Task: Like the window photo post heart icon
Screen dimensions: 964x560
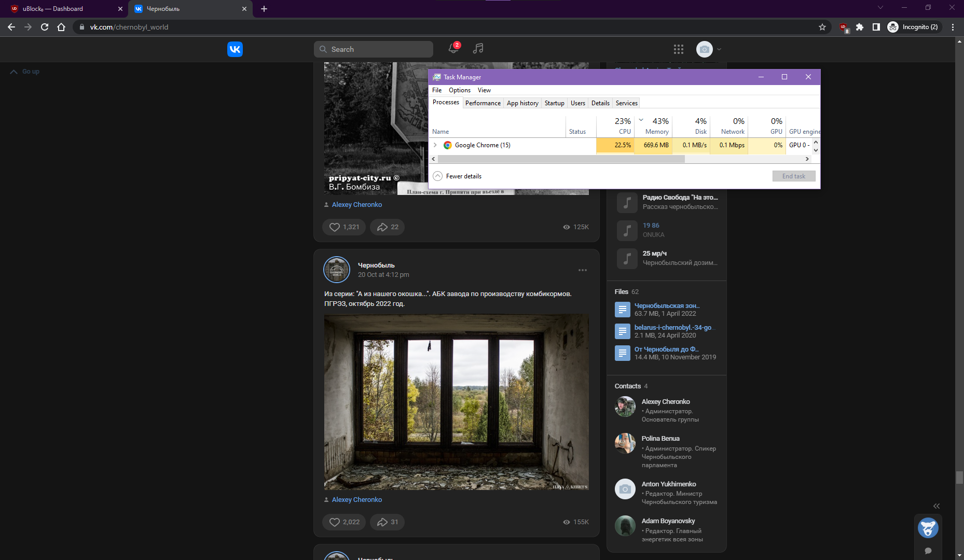Action: click(x=335, y=522)
